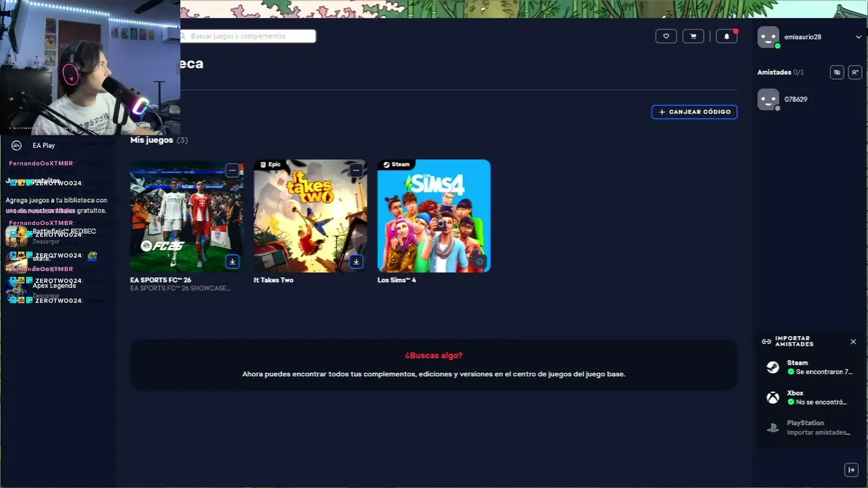This screenshot has width=868, height=488.
Task: Open the It Takes Two cover art
Action: click(x=311, y=216)
